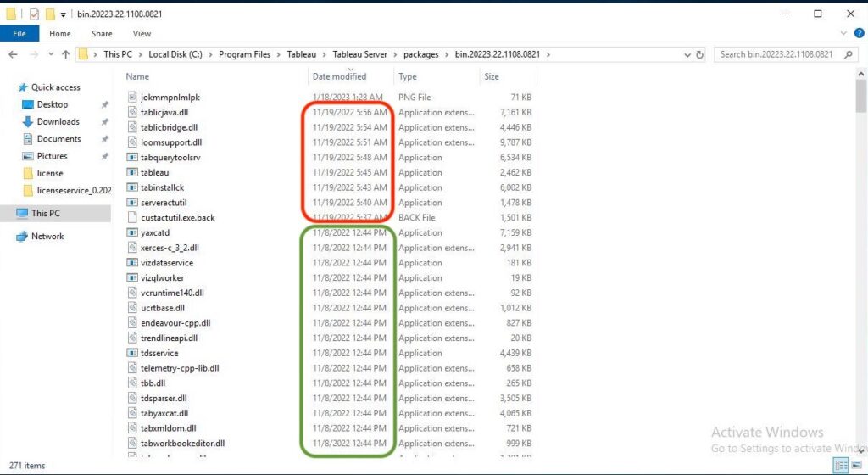Open the File menu

(x=19, y=34)
